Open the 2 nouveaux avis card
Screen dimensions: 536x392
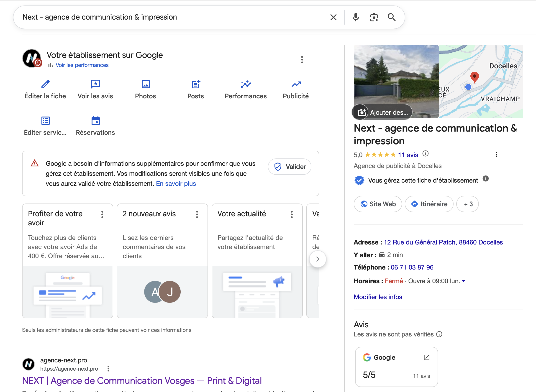tap(162, 261)
